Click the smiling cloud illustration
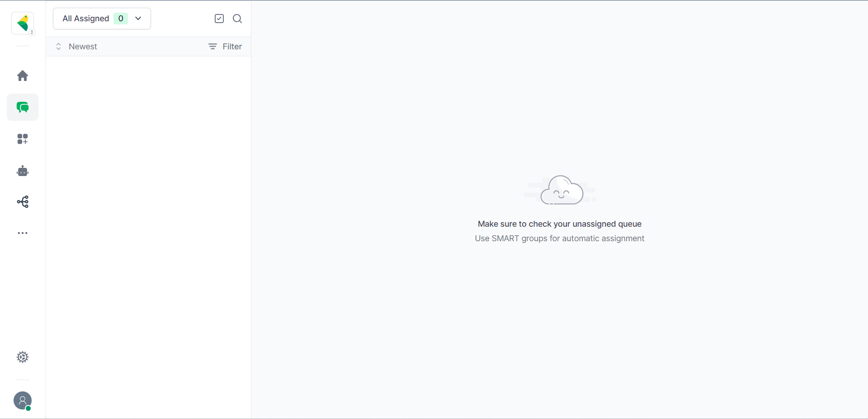 click(561, 190)
